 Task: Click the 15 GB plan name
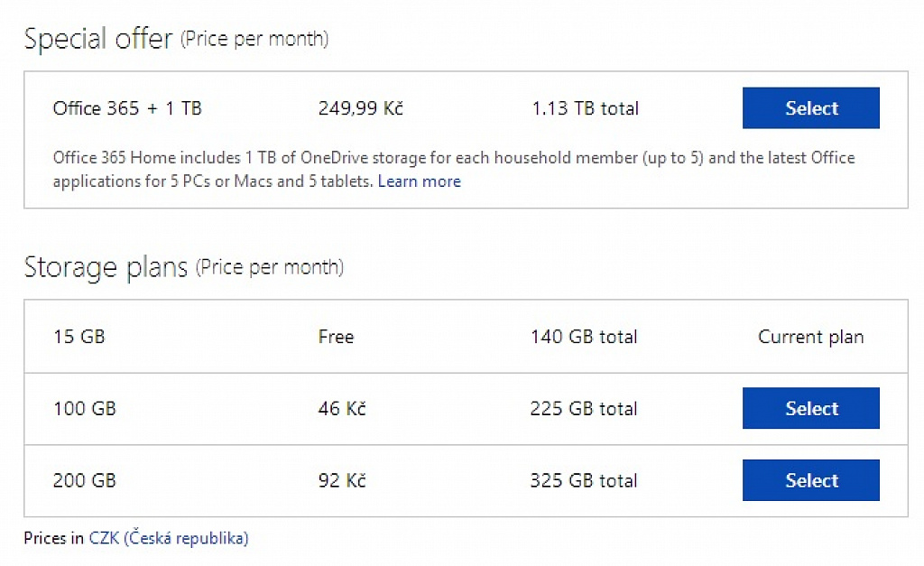tap(79, 337)
